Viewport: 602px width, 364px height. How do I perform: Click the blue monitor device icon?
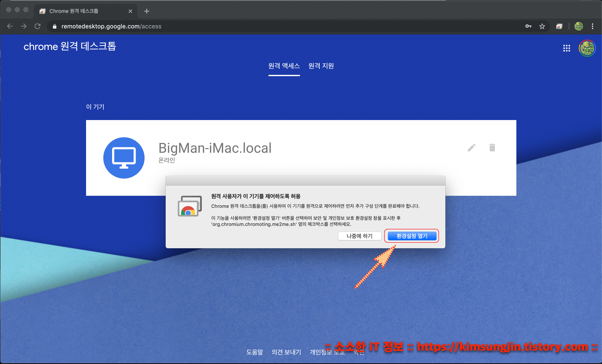[x=124, y=158]
